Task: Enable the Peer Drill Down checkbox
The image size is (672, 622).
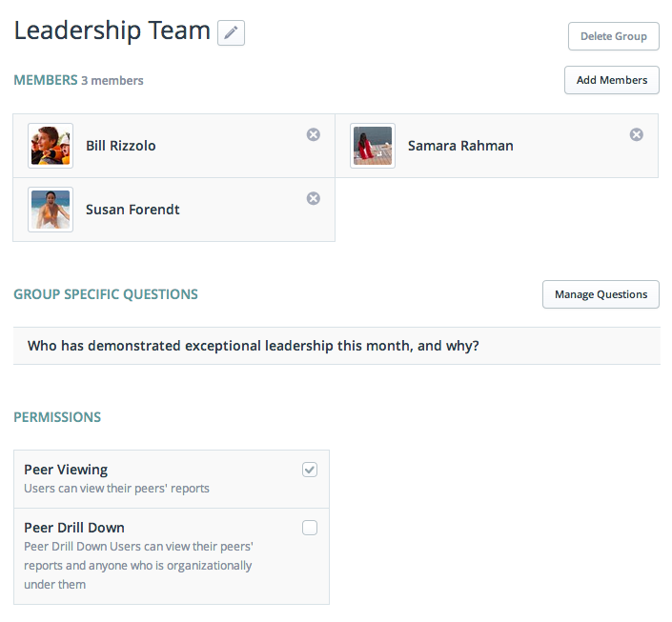Action: (310, 528)
